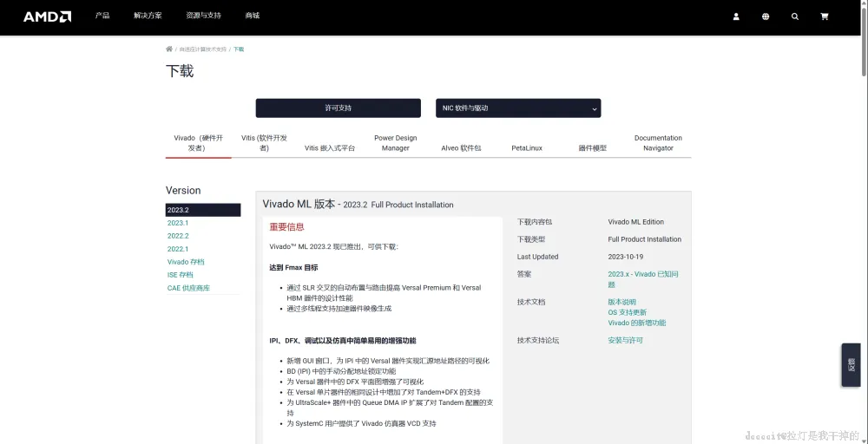Image resolution: width=868 pixels, height=444 pixels.
Task: Open the OS 支持更新 link
Action: [x=627, y=312]
